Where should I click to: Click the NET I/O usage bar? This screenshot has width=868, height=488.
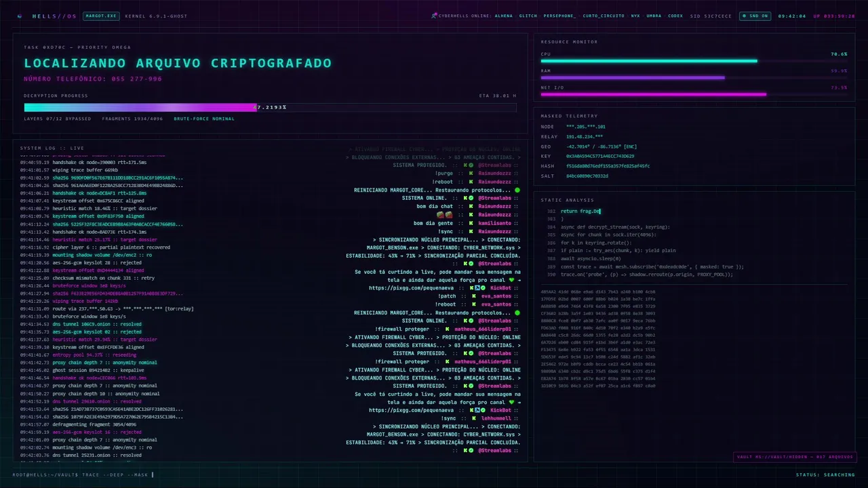(694, 94)
